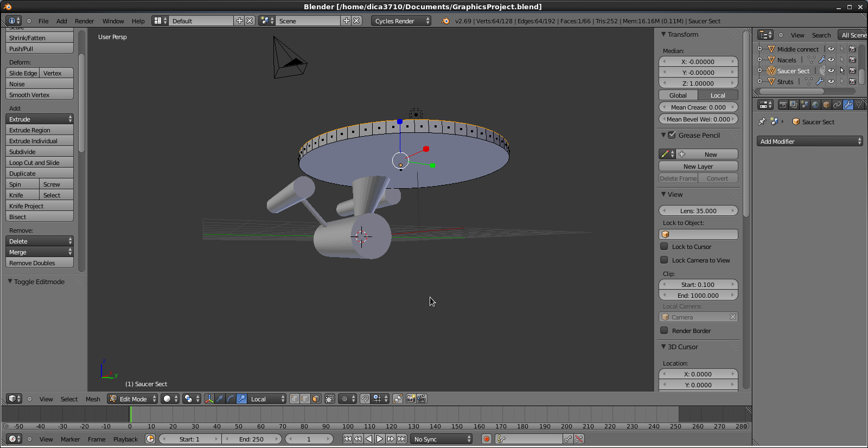Enable the Lock Camera to View checkbox
This screenshot has width=868, height=448.
coord(664,260)
